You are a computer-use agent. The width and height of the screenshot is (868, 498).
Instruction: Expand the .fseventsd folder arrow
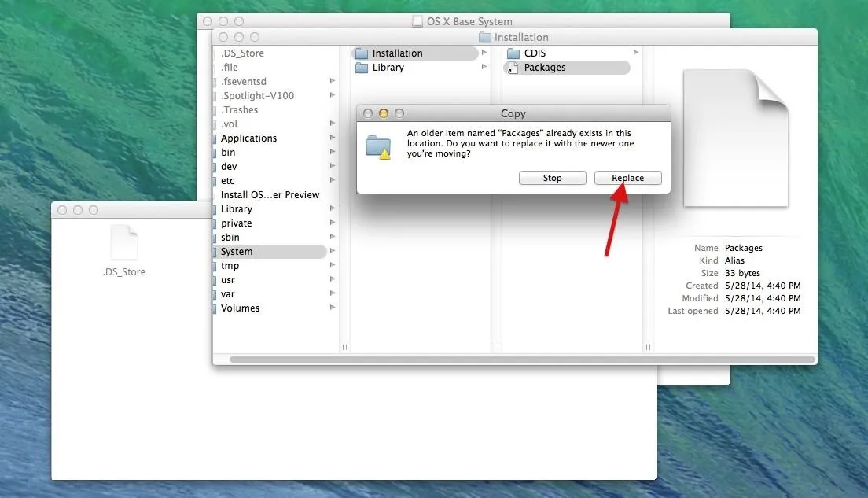tap(333, 81)
